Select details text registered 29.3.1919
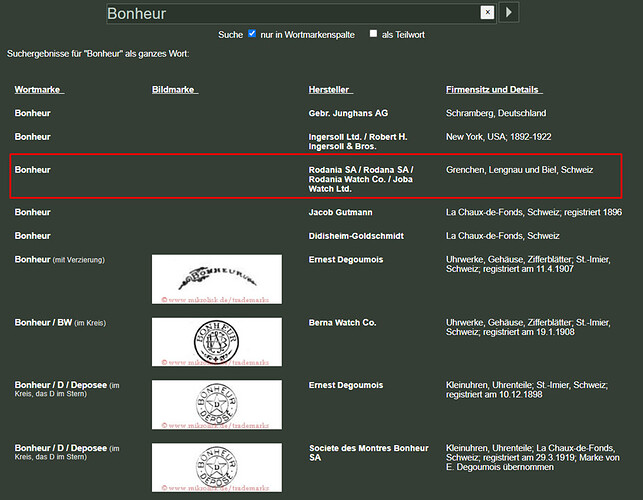 point(533,457)
